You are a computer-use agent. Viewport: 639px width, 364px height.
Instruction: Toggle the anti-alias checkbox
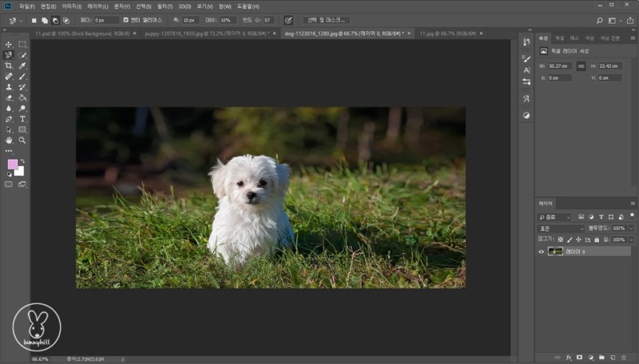pos(126,20)
